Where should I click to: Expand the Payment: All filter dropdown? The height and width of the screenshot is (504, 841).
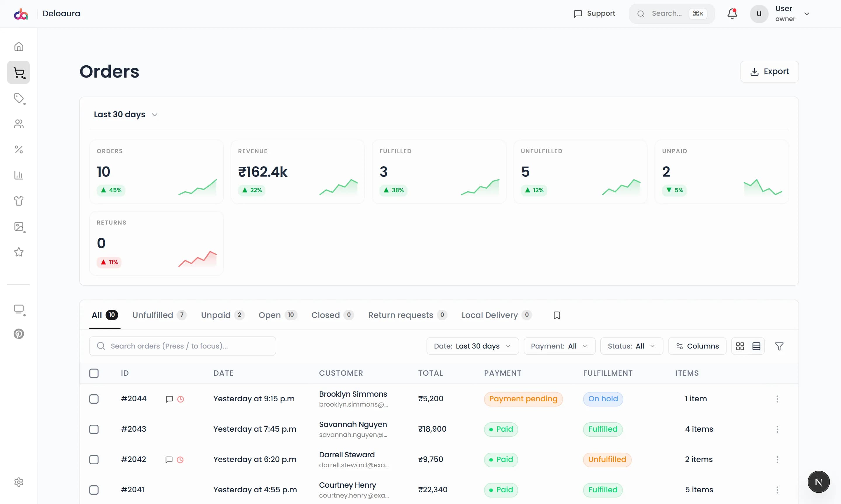click(x=559, y=346)
